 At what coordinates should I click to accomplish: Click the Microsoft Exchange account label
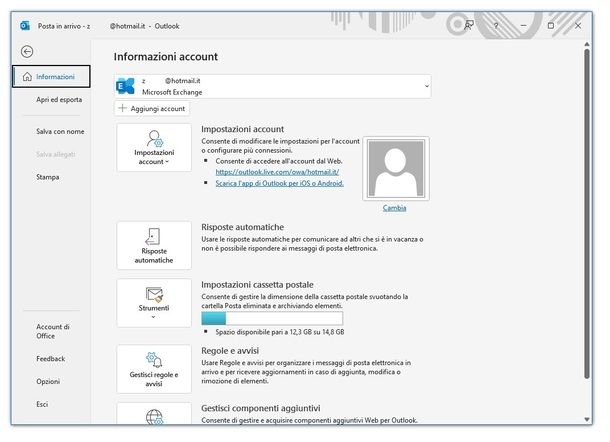(x=172, y=92)
